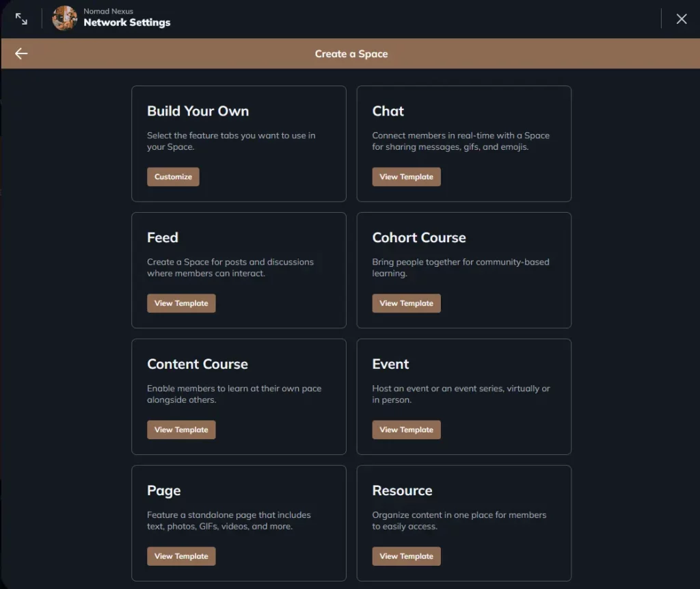View the Page space template
This screenshot has width=700, height=589.
pos(181,556)
